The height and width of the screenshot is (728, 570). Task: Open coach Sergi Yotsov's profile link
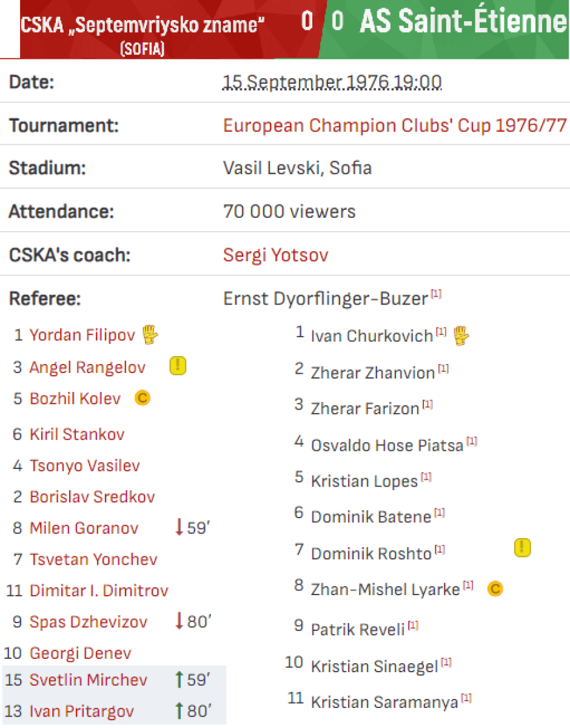pos(275,255)
